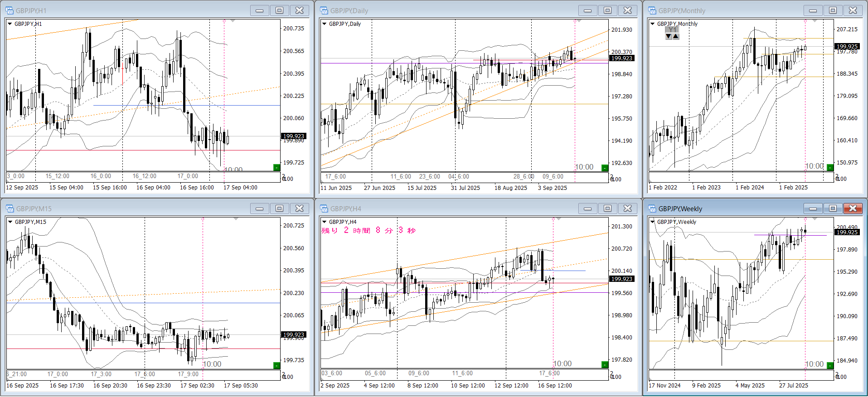
Task: Click the green minus button on the Weekly chart
Action: [830, 365]
